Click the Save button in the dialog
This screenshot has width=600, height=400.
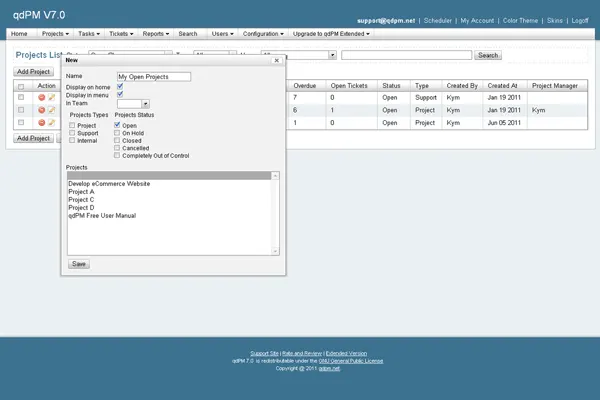[x=78, y=263]
